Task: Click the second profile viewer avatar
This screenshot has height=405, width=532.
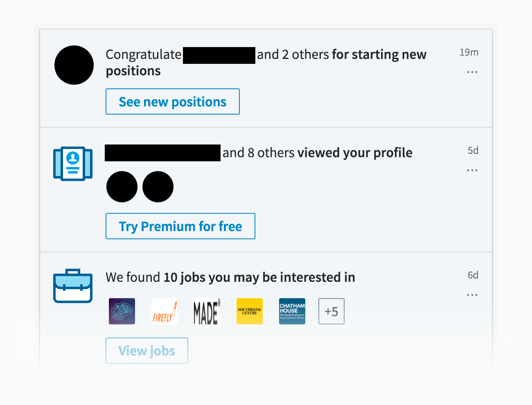Action: pos(158,187)
